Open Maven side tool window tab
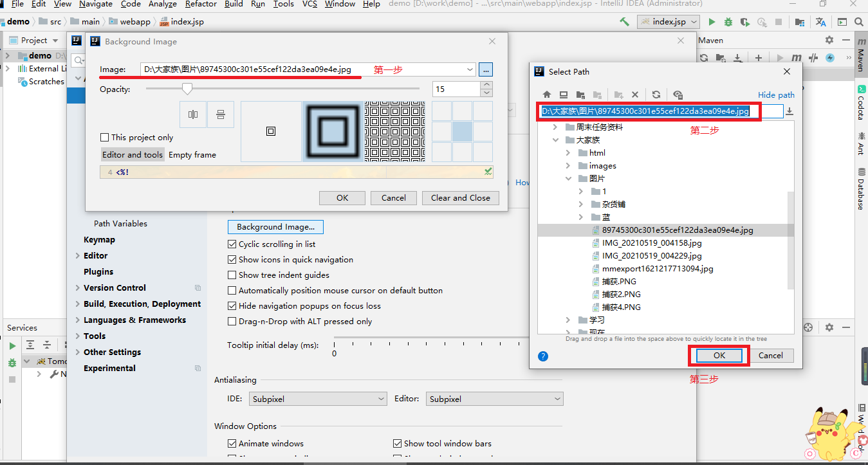 click(860, 56)
